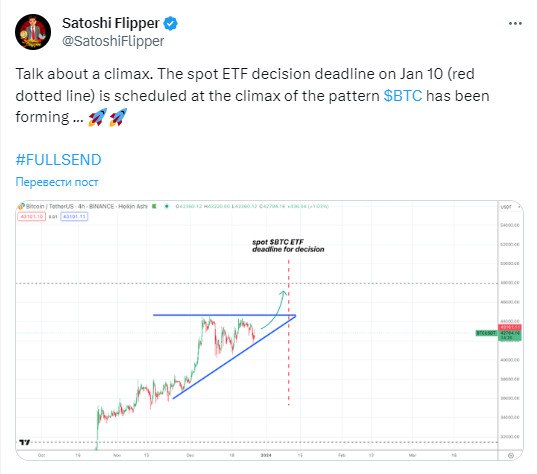Viewport: 537px width, 474px height.
Task: Open the three-dot more options menu
Action: [515, 24]
